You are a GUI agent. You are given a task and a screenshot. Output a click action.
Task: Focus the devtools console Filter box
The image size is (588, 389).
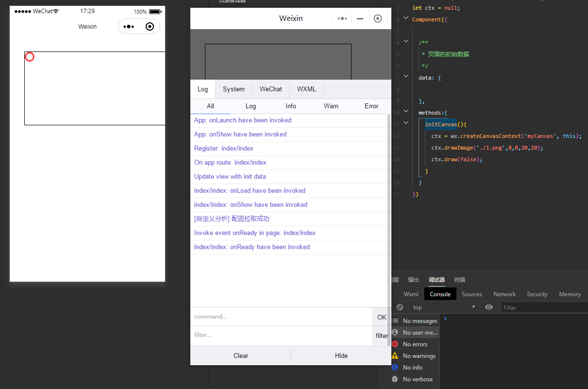tap(544, 307)
